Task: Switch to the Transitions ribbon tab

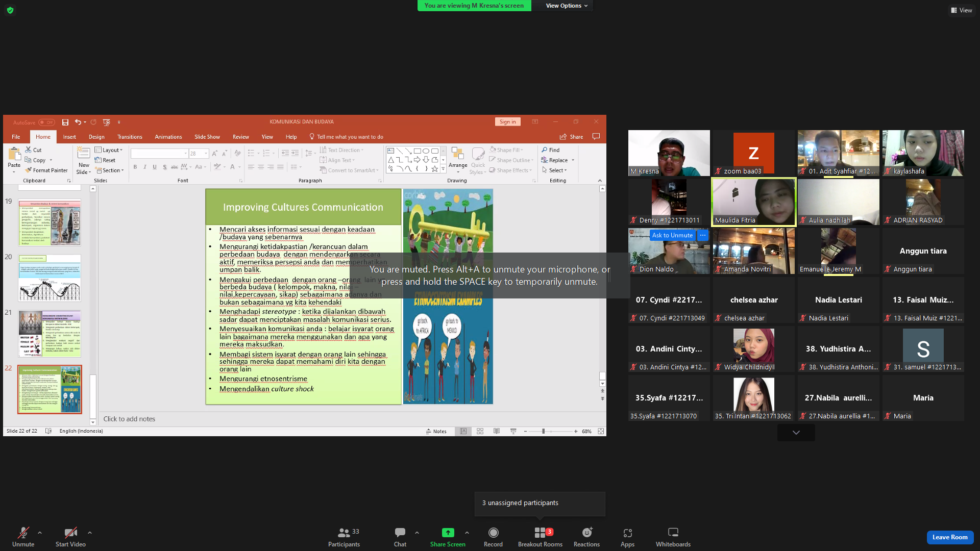Action: click(x=130, y=137)
